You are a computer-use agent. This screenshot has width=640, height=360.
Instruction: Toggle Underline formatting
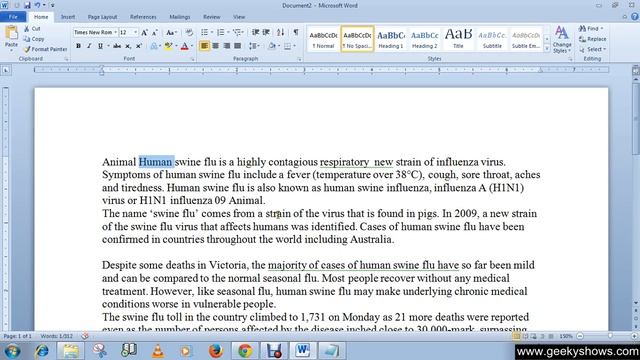[x=100, y=46]
